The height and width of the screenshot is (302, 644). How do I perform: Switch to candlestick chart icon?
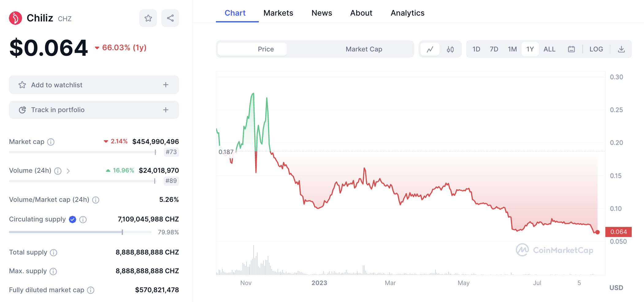[450, 49]
